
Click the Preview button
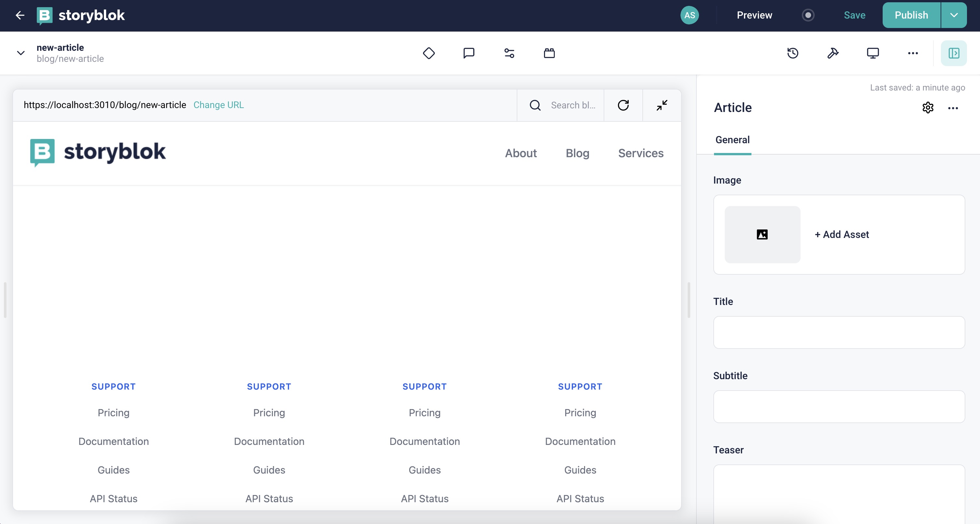(754, 15)
